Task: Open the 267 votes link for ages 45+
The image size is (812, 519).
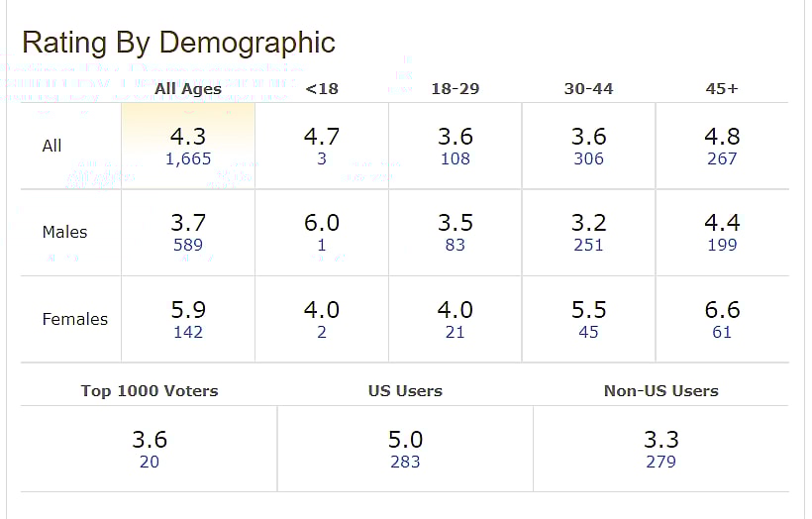Action: pos(722,158)
